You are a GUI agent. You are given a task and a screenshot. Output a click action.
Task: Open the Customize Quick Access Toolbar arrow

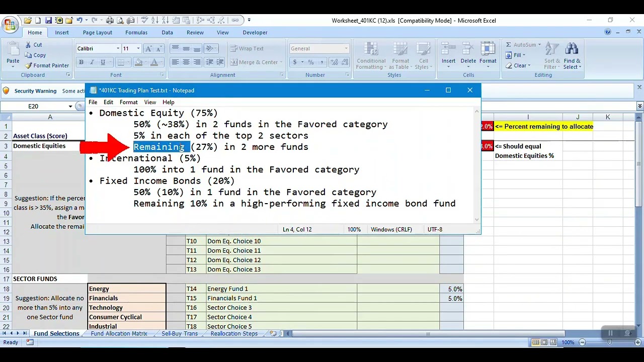click(x=249, y=21)
